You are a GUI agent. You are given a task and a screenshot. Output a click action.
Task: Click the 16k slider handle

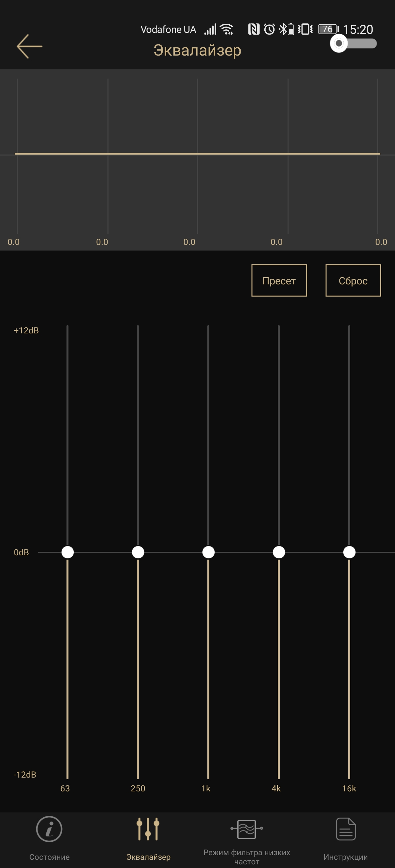coord(349,552)
